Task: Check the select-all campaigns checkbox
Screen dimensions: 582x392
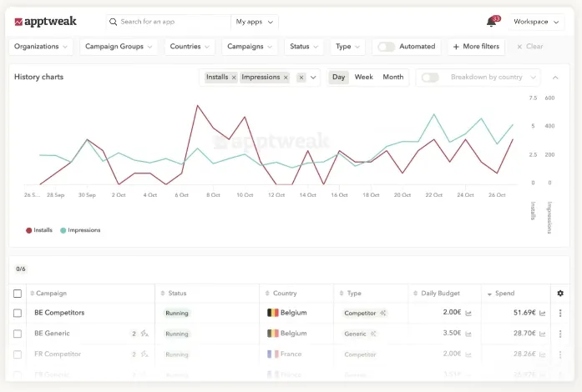Action: [x=18, y=294]
